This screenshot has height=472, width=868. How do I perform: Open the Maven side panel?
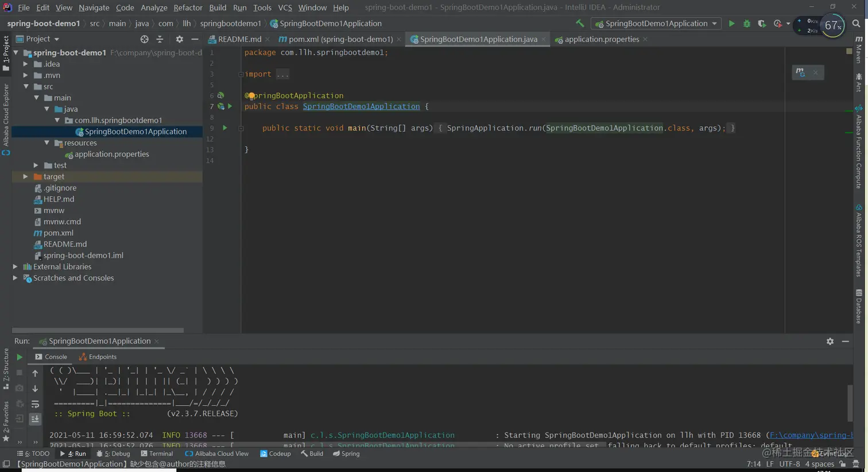point(859,49)
